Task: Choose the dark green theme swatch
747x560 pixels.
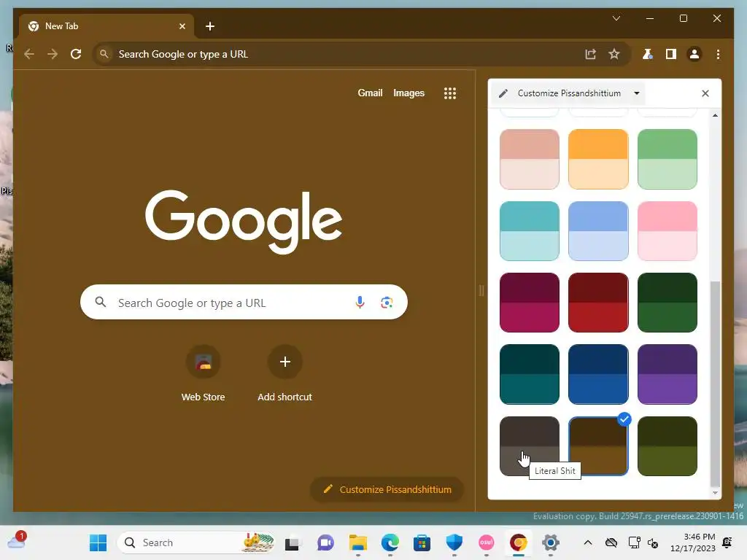Action: [667, 303]
